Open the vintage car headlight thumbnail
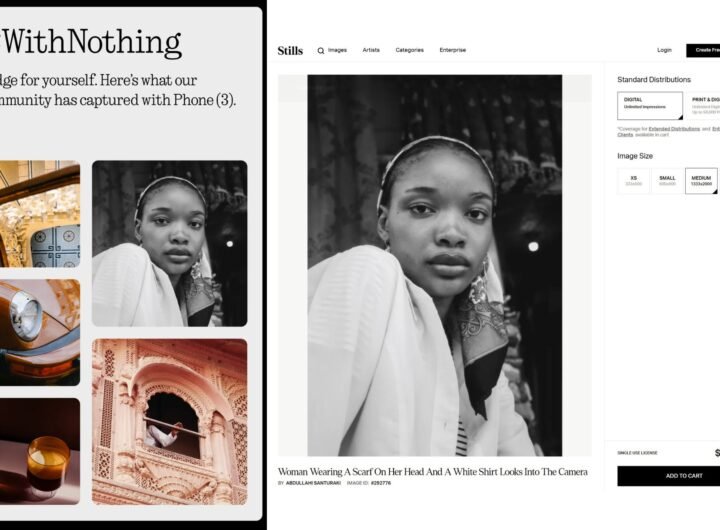This screenshot has height=530, width=720. (x=39, y=333)
